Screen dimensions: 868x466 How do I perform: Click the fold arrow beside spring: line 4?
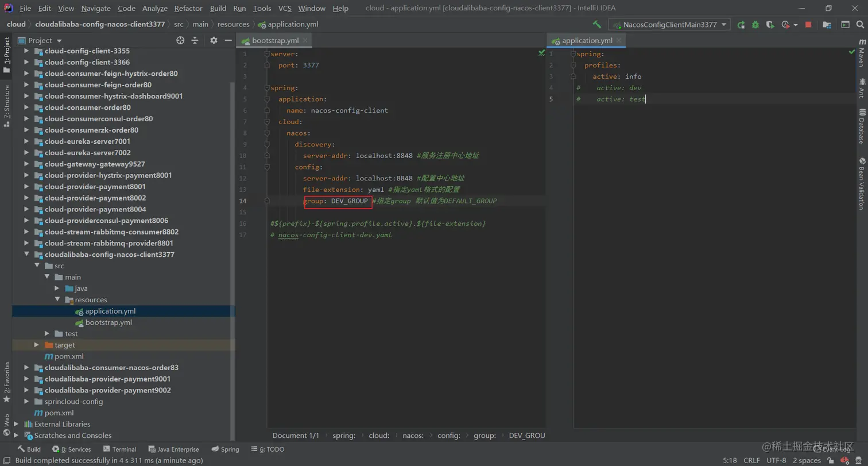pyautogui.click(x=267, y=88)
